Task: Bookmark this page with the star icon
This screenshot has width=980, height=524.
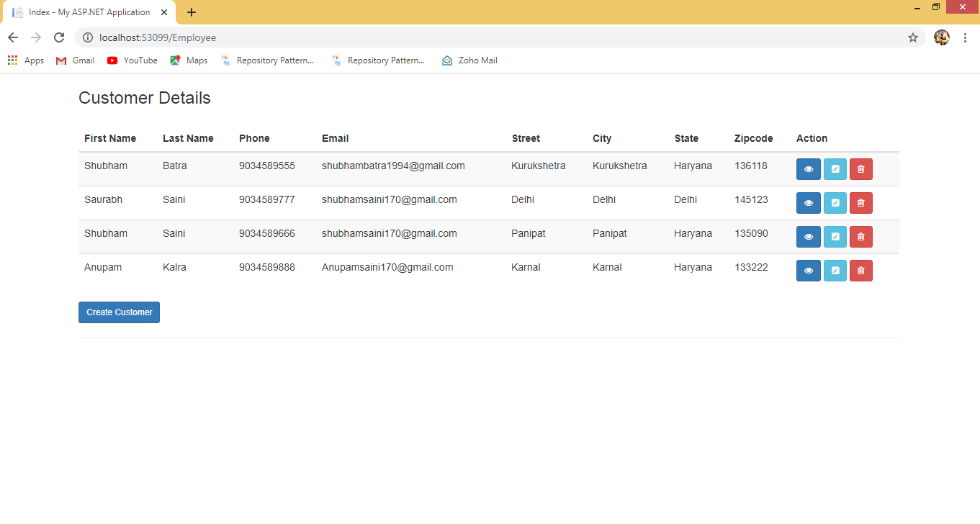Action: point(912,37)
